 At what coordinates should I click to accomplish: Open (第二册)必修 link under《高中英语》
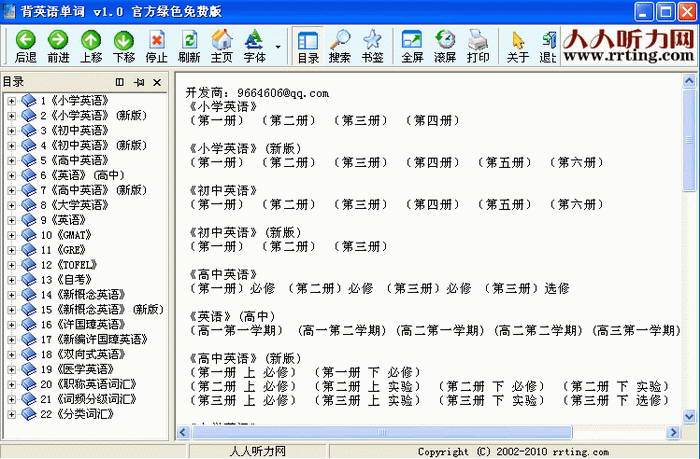(330, 288)
